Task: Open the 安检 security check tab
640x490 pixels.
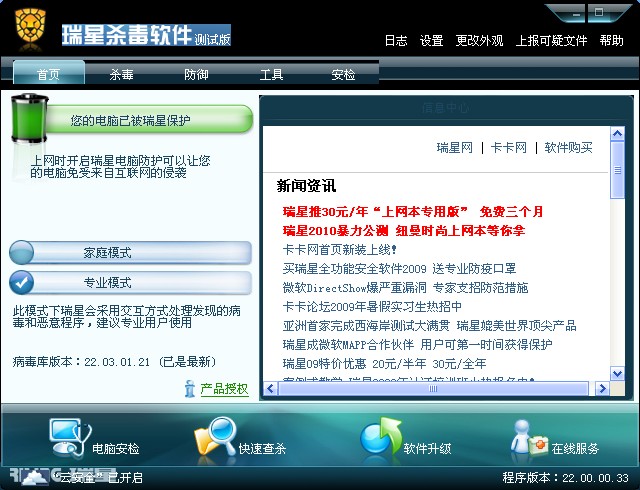Action: click(343, 74)
